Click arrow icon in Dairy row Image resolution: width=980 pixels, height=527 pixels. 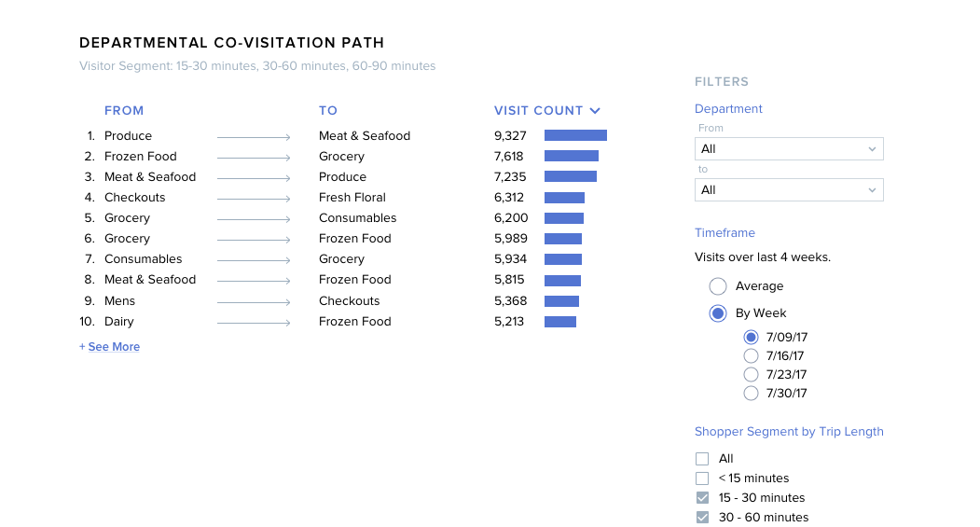254,323
